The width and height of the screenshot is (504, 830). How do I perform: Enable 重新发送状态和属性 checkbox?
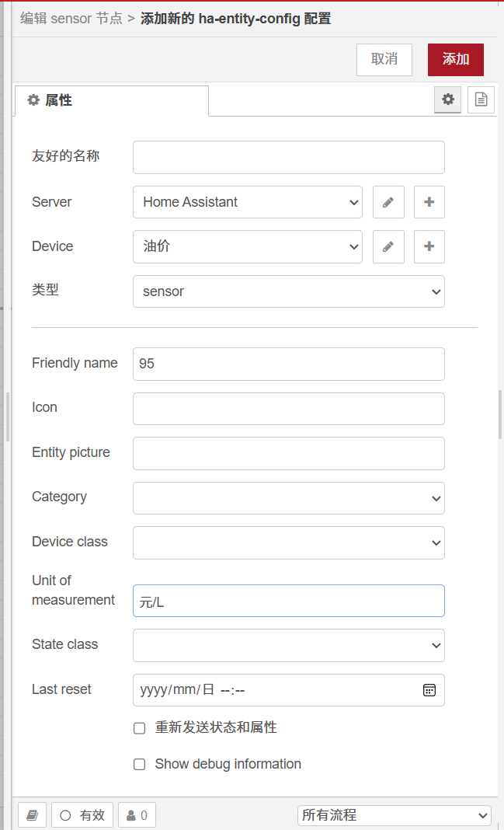pyautogui.click(x=140, y=728)
